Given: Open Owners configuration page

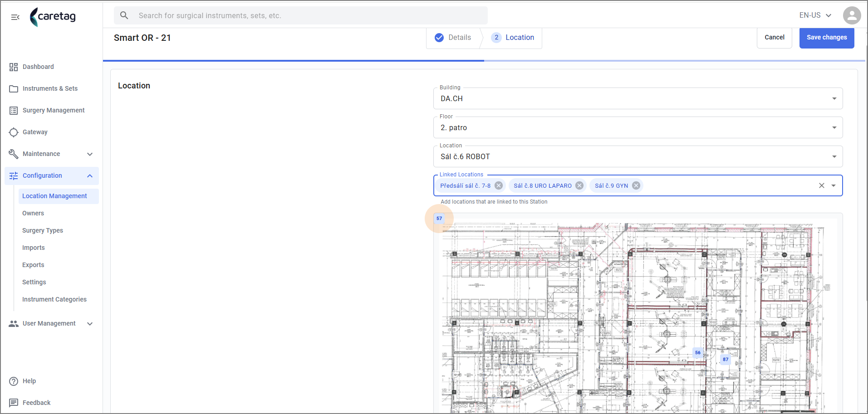Looking at the screenshot, I should coord(33,214).
